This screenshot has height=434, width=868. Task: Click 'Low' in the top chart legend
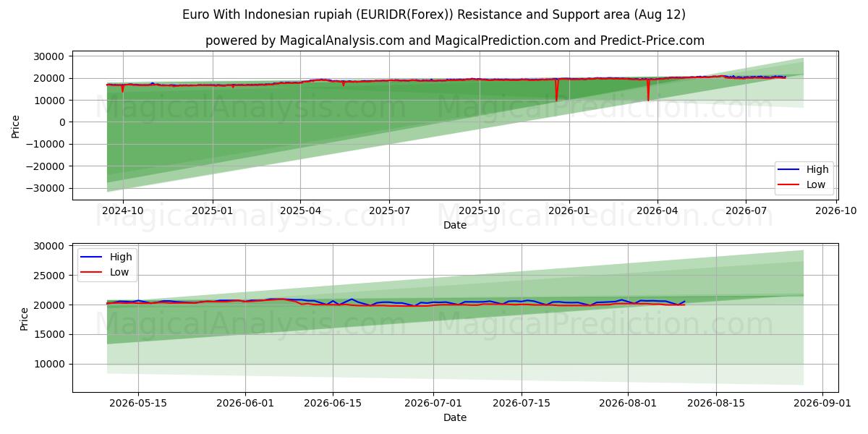click(x=816, y=185)
